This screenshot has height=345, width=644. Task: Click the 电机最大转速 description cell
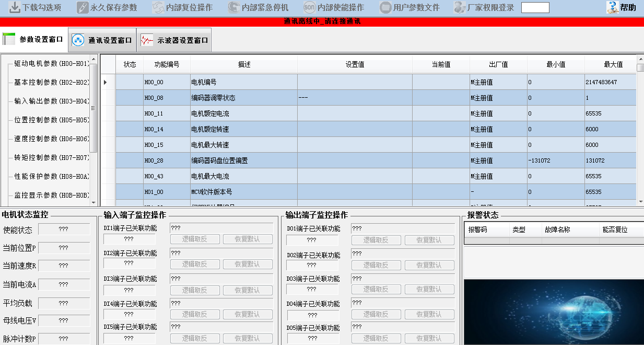point(244,145)
